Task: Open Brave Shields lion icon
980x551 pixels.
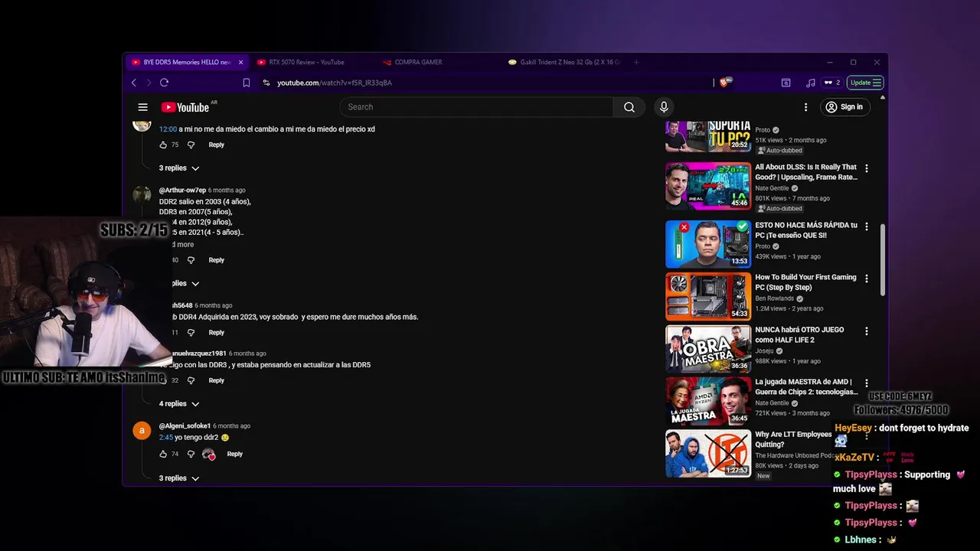Action: pyautogui.click(x=724, y=83)
